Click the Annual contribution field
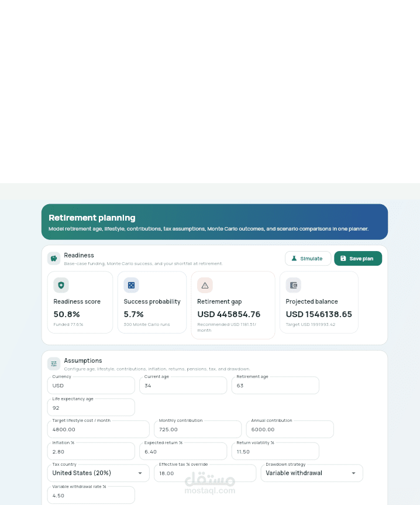The height and width of the screenshot is (505, 420). (290, 430)
